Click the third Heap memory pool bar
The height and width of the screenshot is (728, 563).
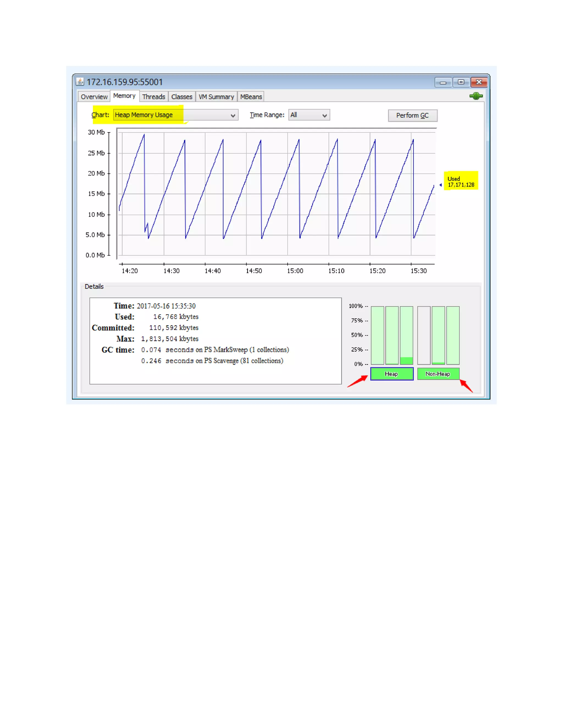tap(406, 335)
